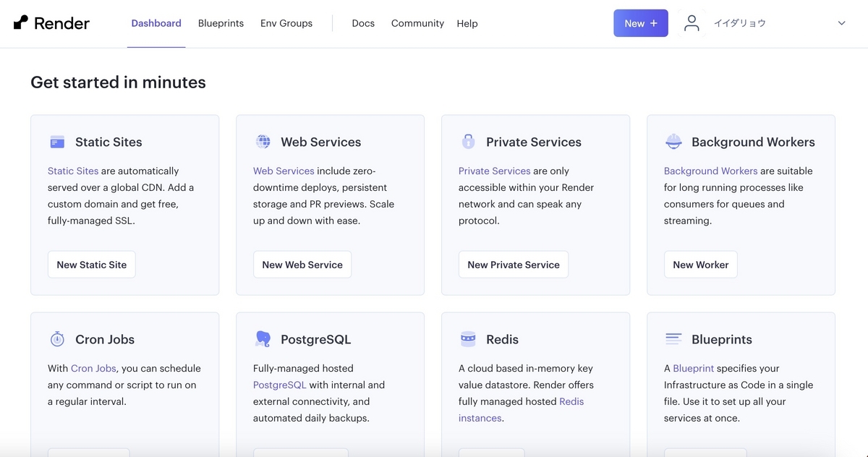
Task: Click the Static Sites card icon
Action: 57,142
